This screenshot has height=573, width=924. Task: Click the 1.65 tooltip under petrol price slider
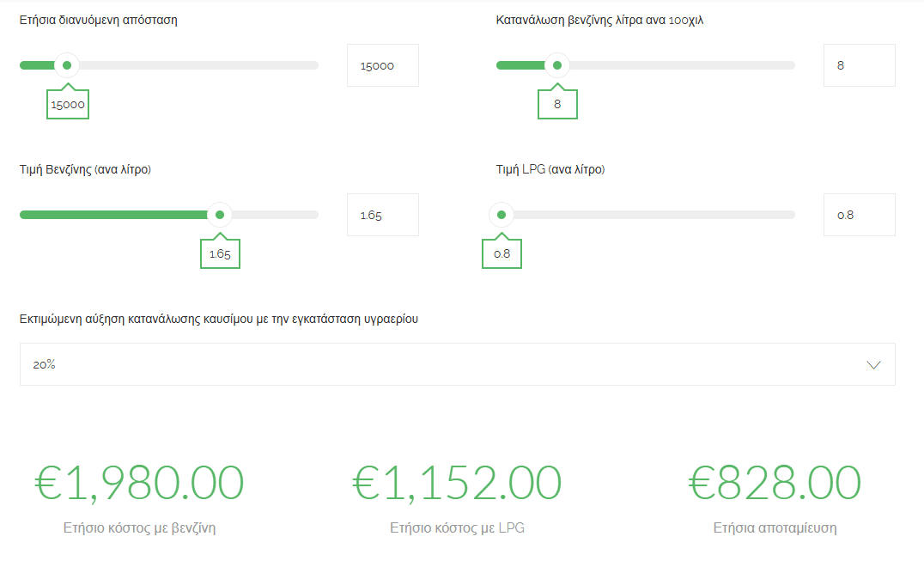click(x=220, y=254)
